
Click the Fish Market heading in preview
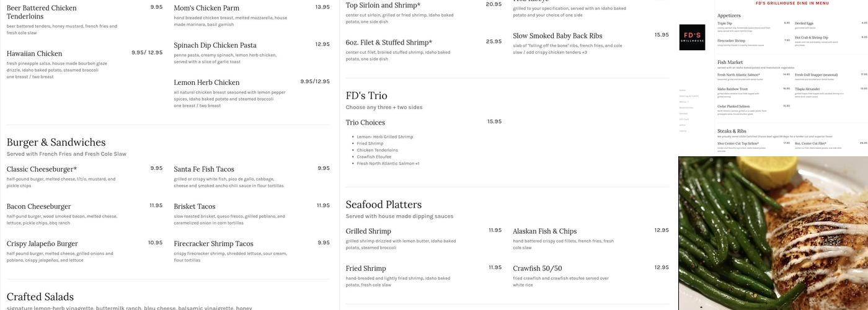730,63
